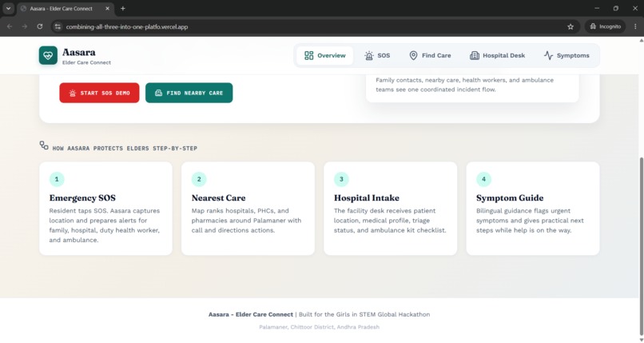Switch to the SOS tab
This screenshot has width=644, height=343.
[x=377, y=55]
